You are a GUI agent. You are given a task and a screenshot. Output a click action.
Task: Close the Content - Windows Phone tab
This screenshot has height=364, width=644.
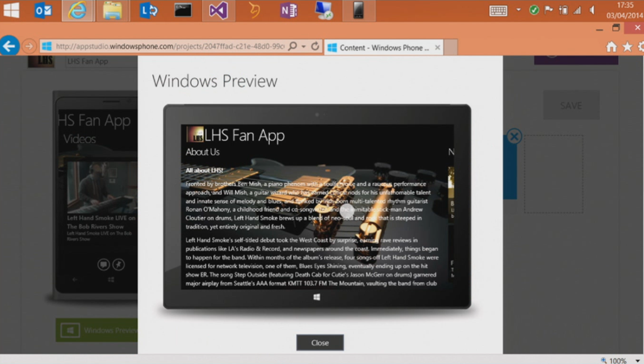coord(438,48)
